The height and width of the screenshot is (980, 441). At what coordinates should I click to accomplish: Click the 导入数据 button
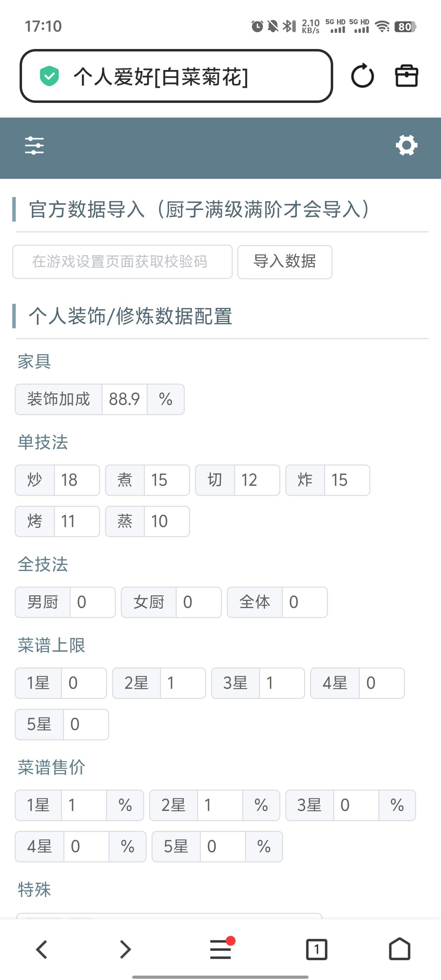tap(285, 262)
